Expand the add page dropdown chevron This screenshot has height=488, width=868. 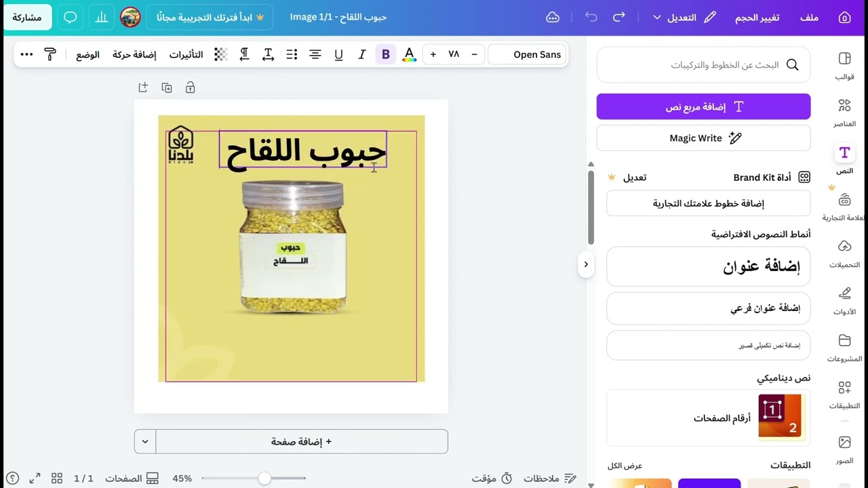click(145, 441)
